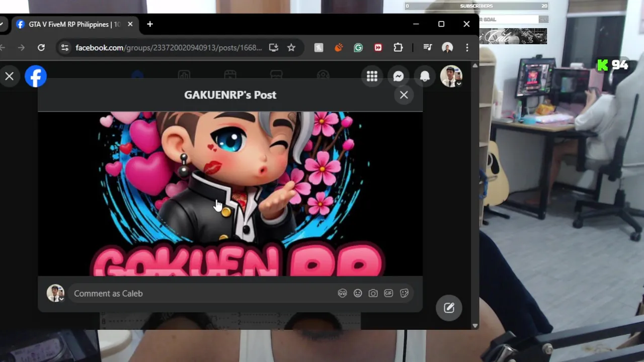Open the emoji picker in comment box
The height and width of the screenshot is (362, 644).
click(358, 293)
